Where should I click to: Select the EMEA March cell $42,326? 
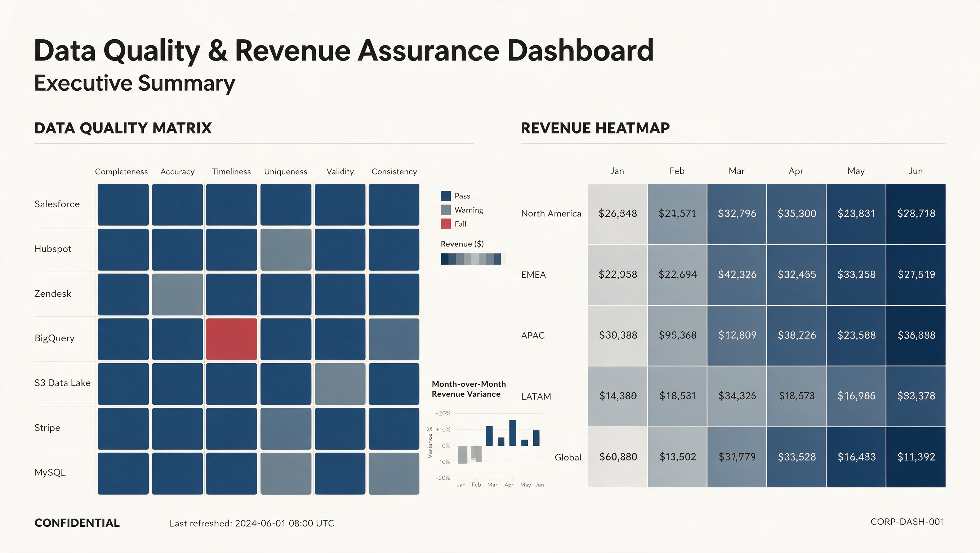coord(737,275)
